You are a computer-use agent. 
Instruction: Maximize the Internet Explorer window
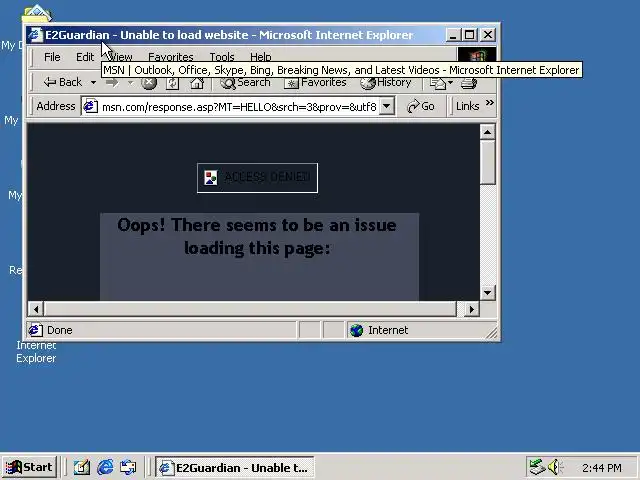click(469, 35)
